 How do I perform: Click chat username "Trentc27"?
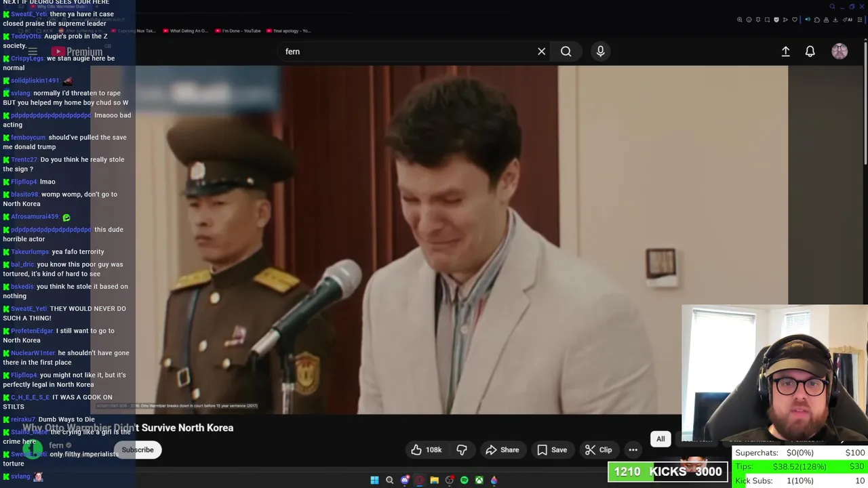24,159
